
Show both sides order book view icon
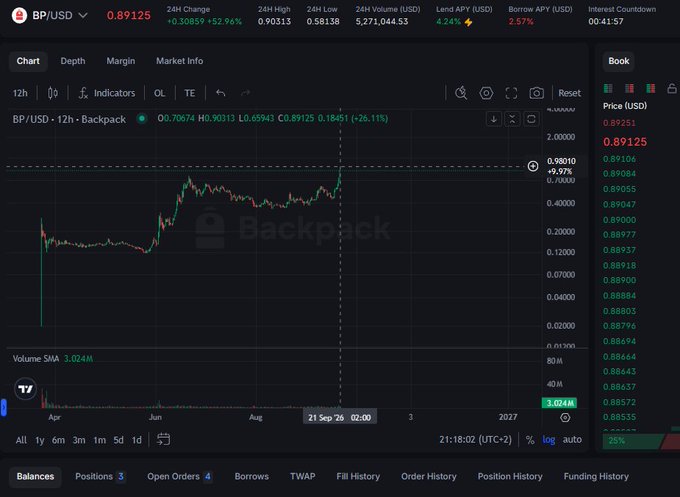coord(608,88)
